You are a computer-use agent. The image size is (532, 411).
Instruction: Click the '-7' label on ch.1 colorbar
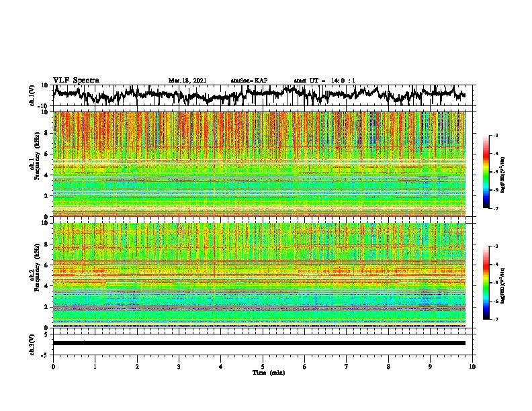tap(496, 208)
